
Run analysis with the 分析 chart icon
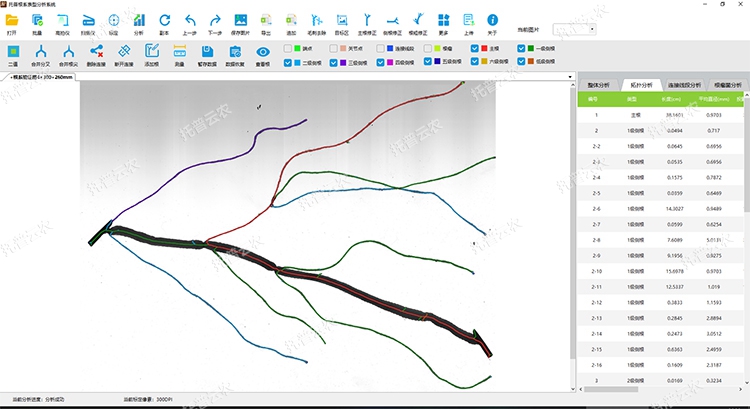[138, 22]
